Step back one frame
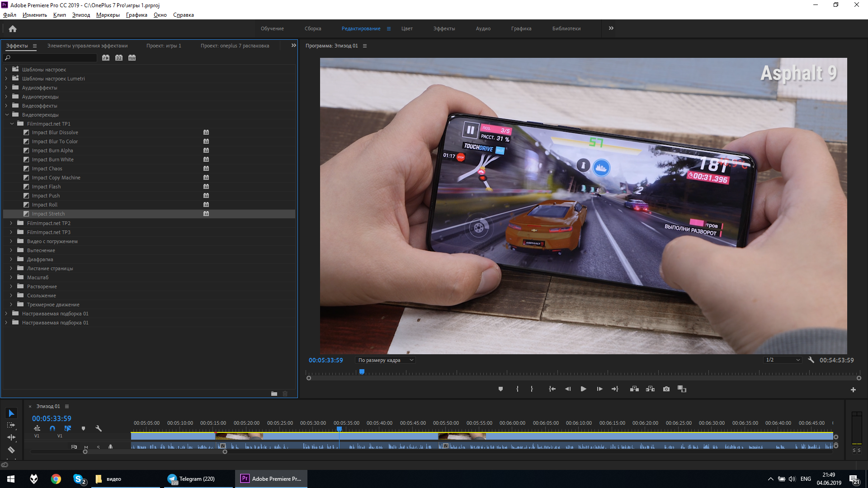Viewport: 868px width, 488px height. tap(568, 389)
